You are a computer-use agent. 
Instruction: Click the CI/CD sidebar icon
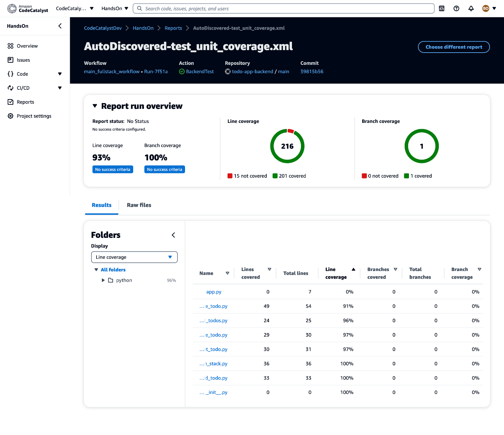10,88
